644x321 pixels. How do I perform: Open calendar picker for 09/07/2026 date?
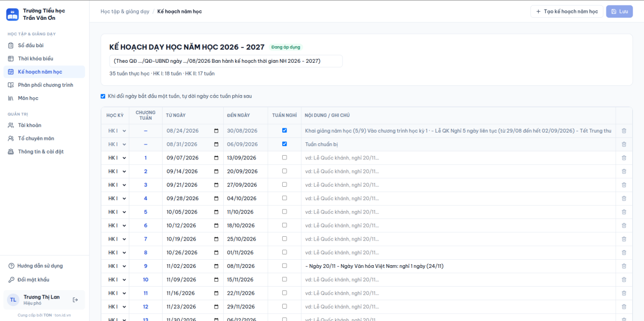tap(216, 158)
